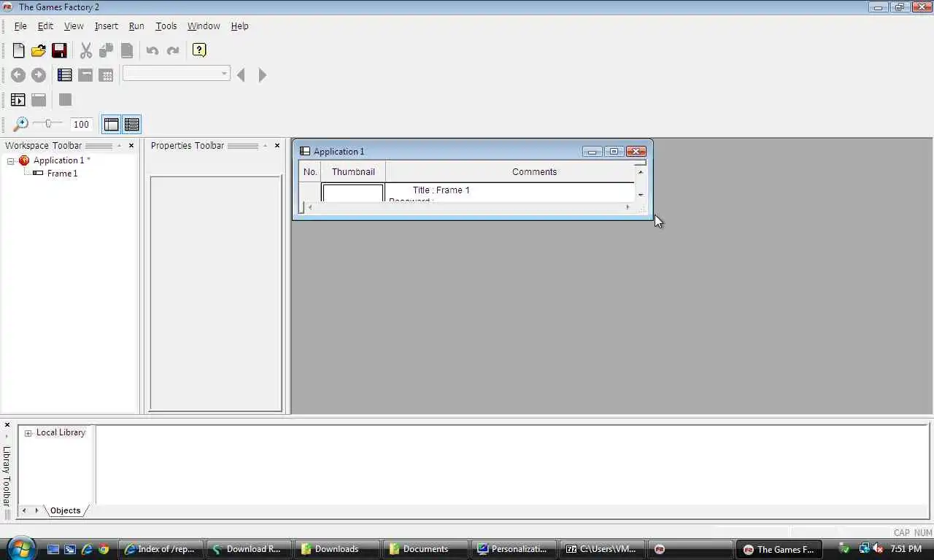
Task: Click the Run Frame icon
Action: [x=39, y=100]
